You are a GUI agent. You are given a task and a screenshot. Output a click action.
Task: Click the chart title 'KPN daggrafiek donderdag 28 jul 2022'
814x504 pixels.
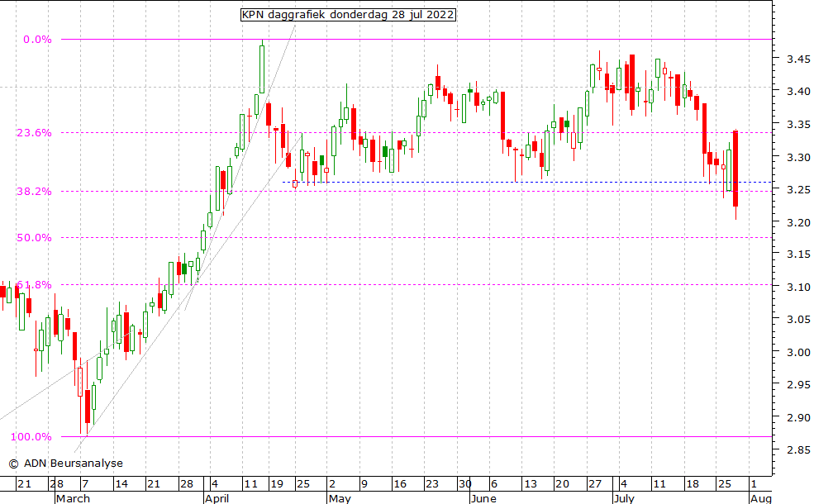349,15
